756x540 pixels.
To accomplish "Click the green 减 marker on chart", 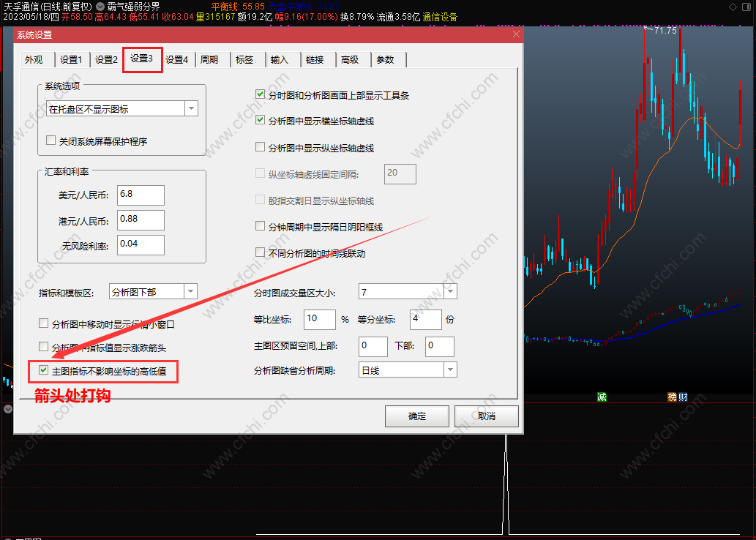I will click(602, 397).
